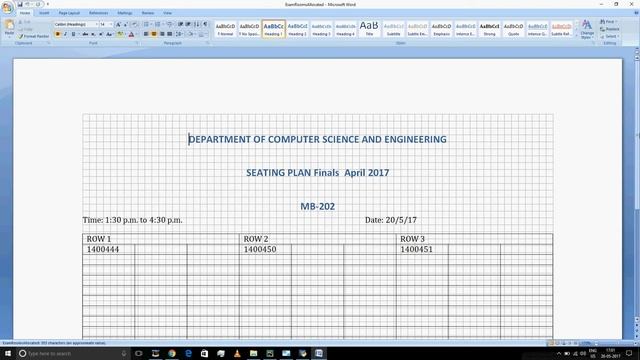Screen dimensions: 640x360
Task: Click the MB-202 heading text
Action: 318,207
